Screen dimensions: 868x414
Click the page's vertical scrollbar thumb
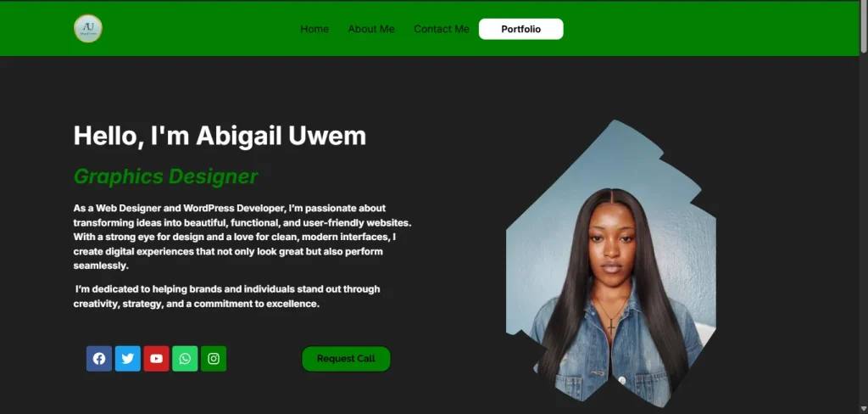pyautogui.click(x=864, y=27)
